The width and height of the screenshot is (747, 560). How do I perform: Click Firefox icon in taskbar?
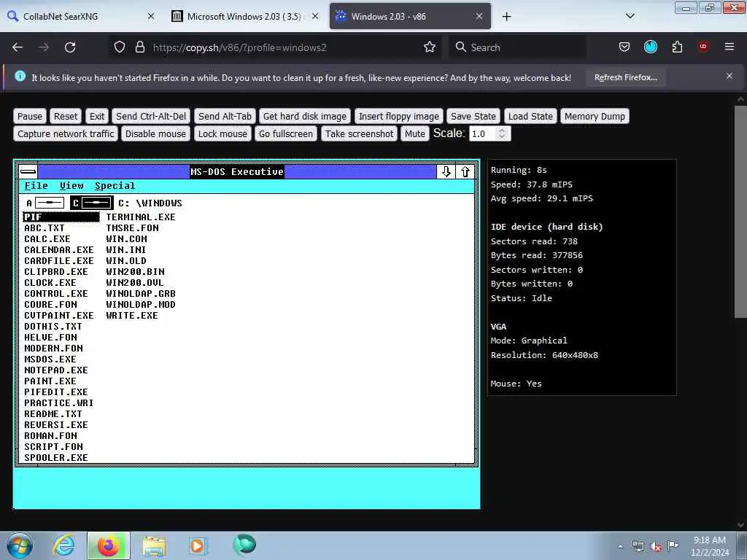click(x=108, y=545)
